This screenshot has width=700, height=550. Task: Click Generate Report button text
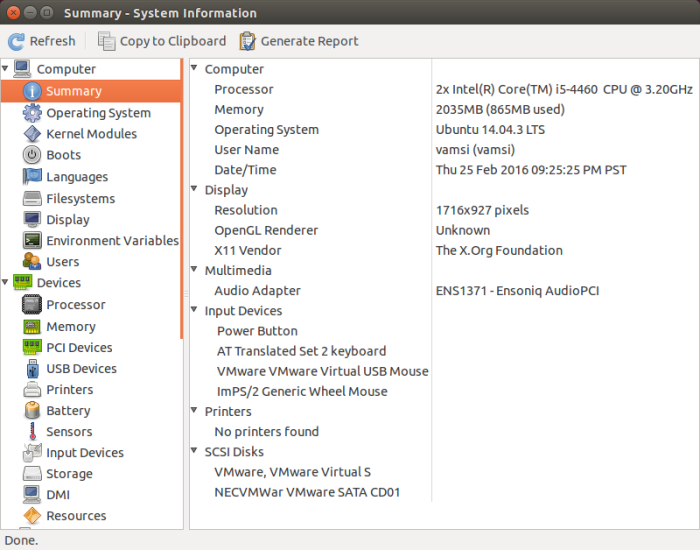point(309,42)
